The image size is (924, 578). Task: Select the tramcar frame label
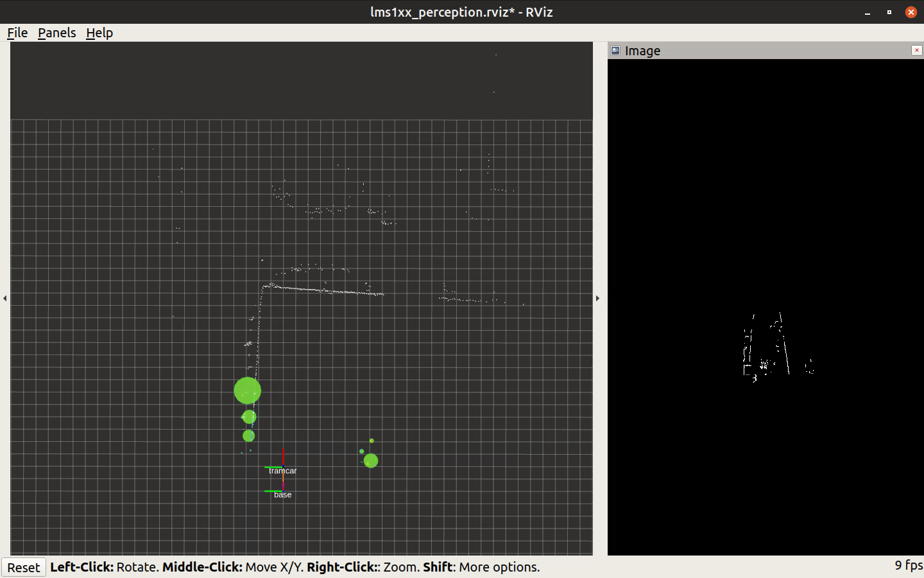tap(283, 471)
